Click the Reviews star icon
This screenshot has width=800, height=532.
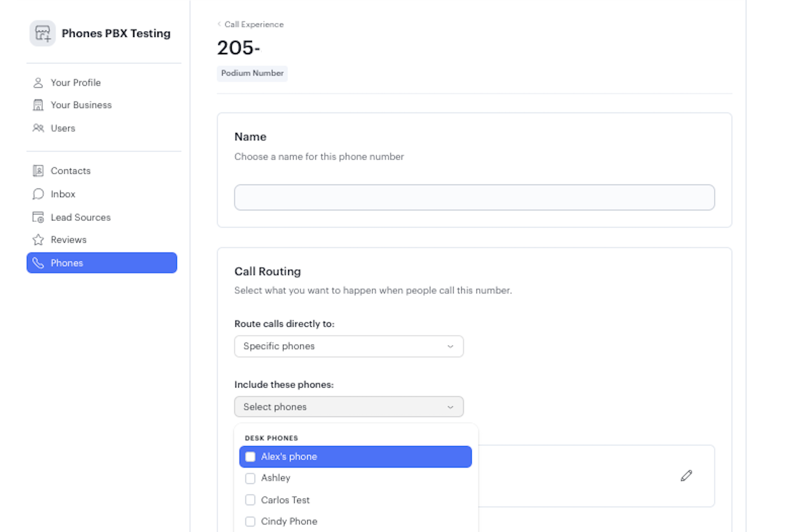pos(38,240)
